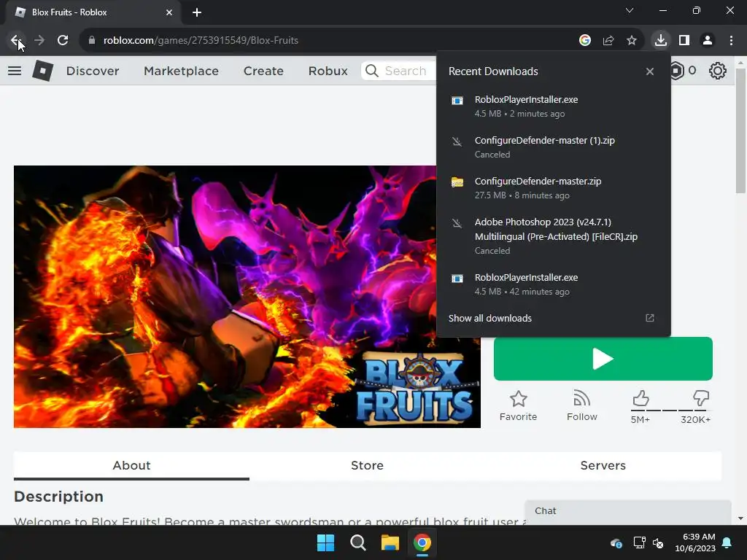The image size is (747, 560).
Task: Open Roblox settings gear
Action: click(x=718, y=71)
